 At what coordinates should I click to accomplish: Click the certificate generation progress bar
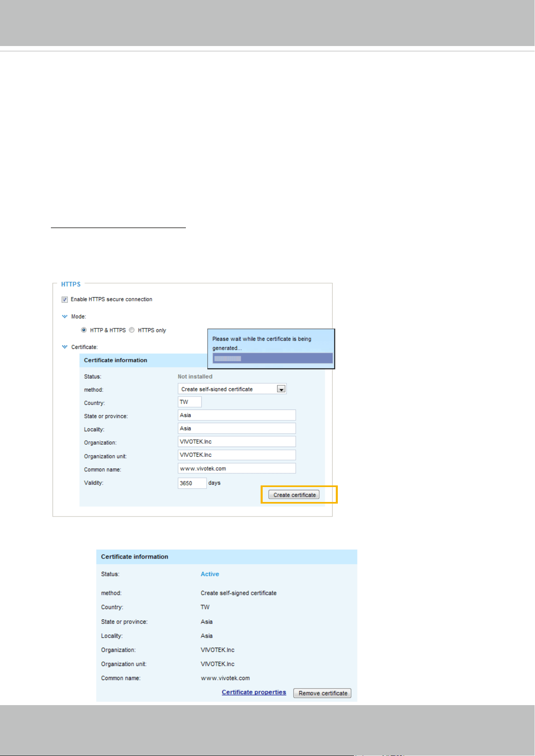[273, 358]
